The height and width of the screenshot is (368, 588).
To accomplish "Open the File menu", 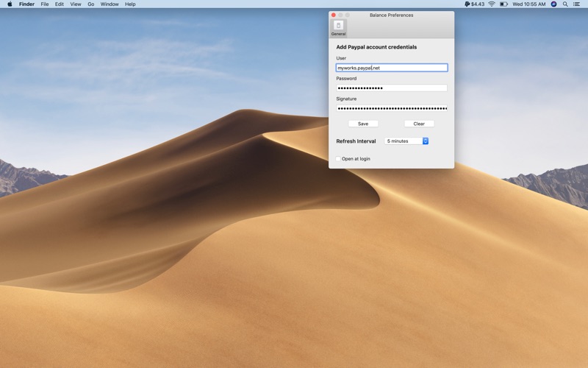I will (x=45, y=4).
